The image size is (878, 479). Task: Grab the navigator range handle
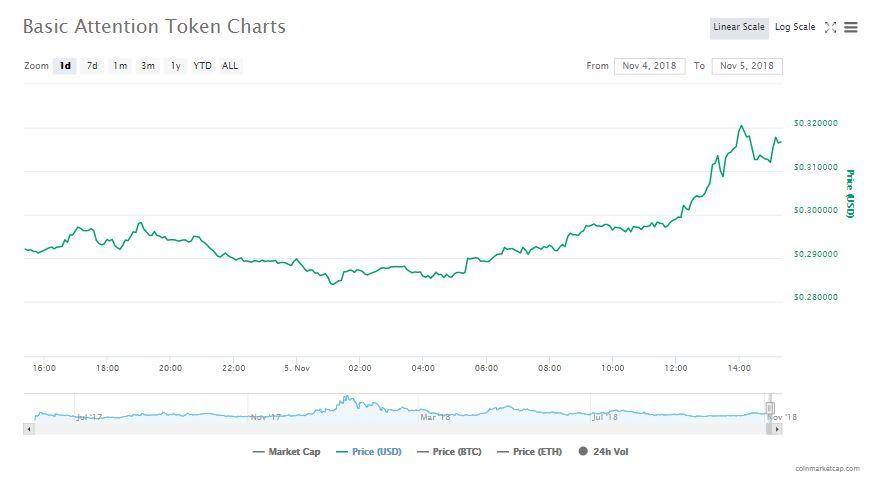click(770, 408)
